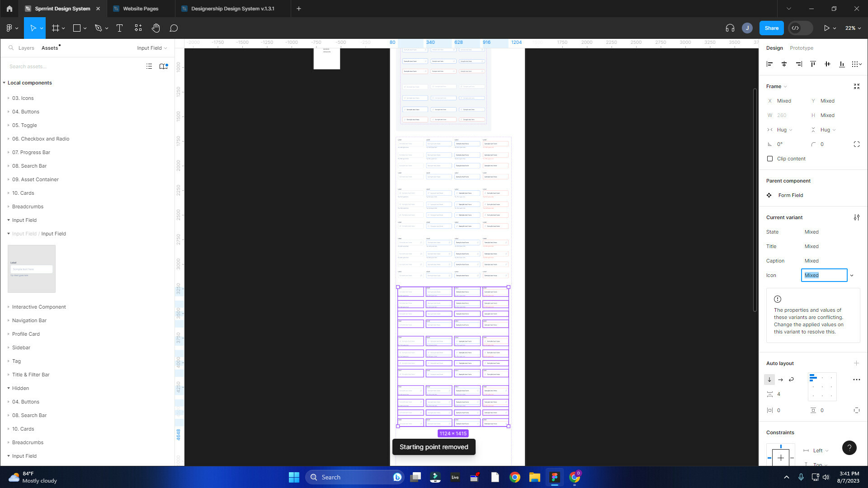Toggle individual padding button
The image size is (868, 488).
click(856, 410)
